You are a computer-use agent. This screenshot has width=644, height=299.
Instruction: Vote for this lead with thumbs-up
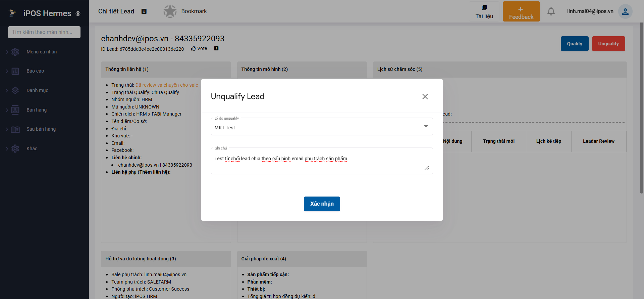point(199,48)
